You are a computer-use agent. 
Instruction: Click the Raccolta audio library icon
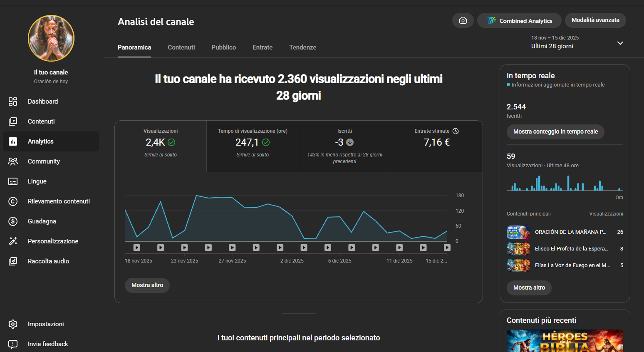pyautogui.click(x=13, y=261)
